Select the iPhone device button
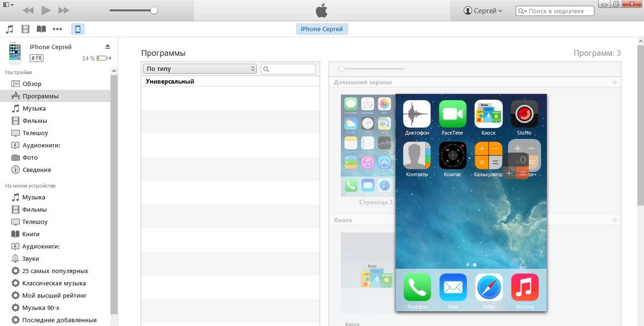Image resolution: width=644 pixels, height=326 pixels. click(78, 29)
